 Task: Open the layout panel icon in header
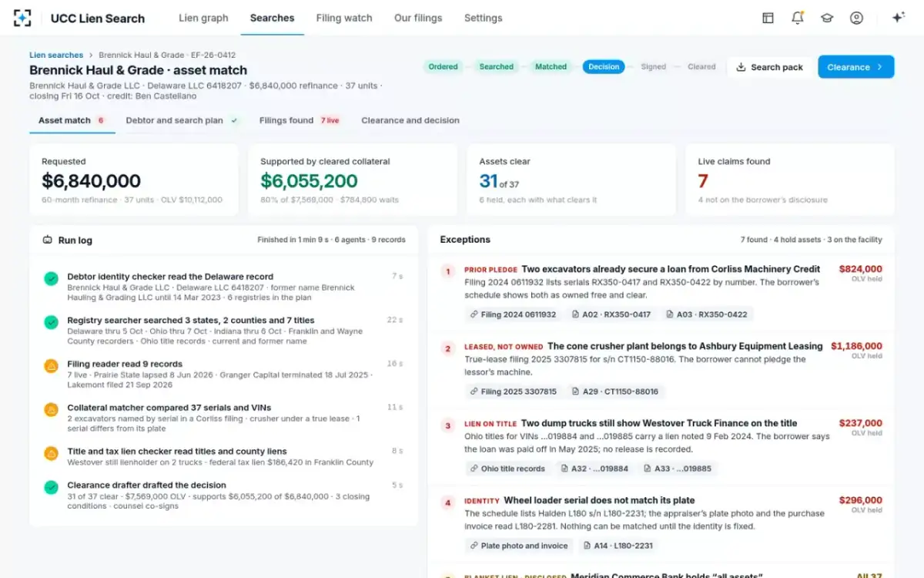768,18
